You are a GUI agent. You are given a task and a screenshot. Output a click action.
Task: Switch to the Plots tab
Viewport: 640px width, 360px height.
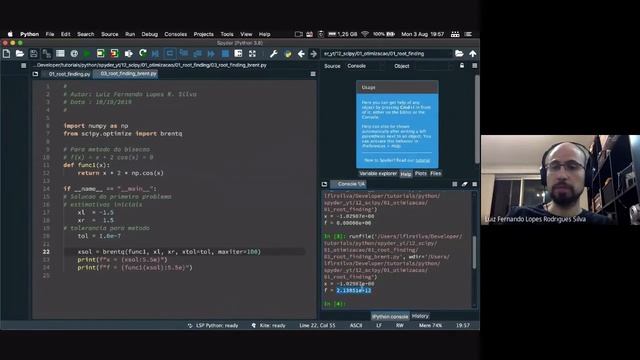(x=421, y=173)
